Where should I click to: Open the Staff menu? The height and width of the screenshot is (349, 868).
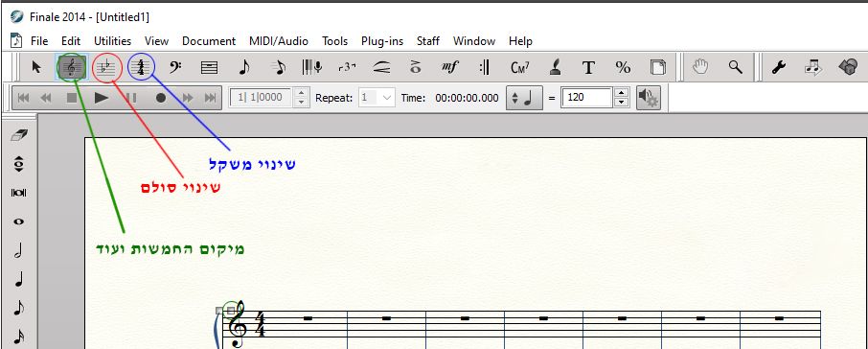[x=428, y=41]
